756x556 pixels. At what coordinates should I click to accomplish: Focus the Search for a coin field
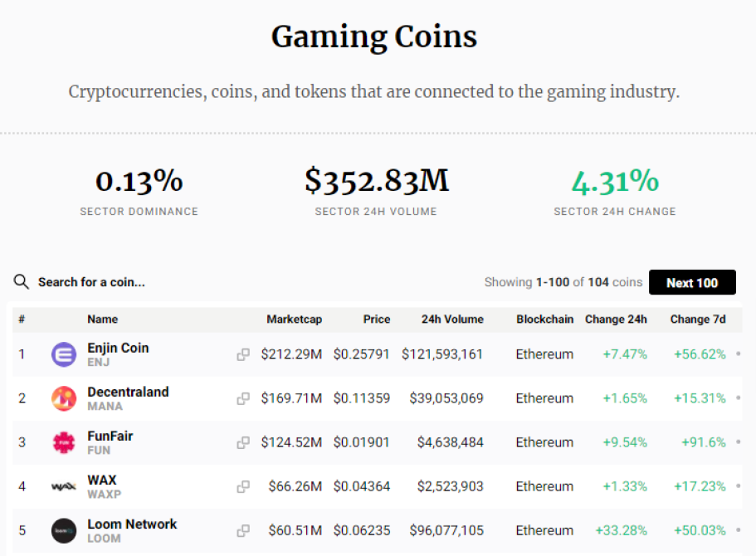pyautogui.click(x=91, y=282)
